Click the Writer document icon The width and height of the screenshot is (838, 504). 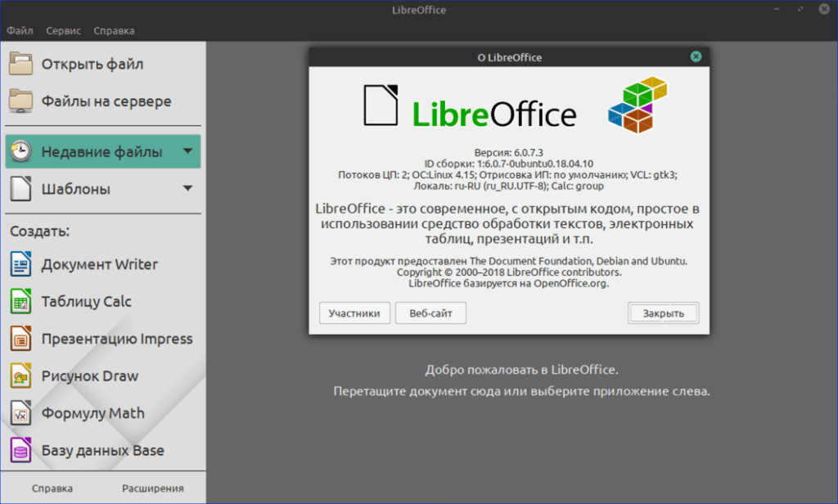point(20,264)
